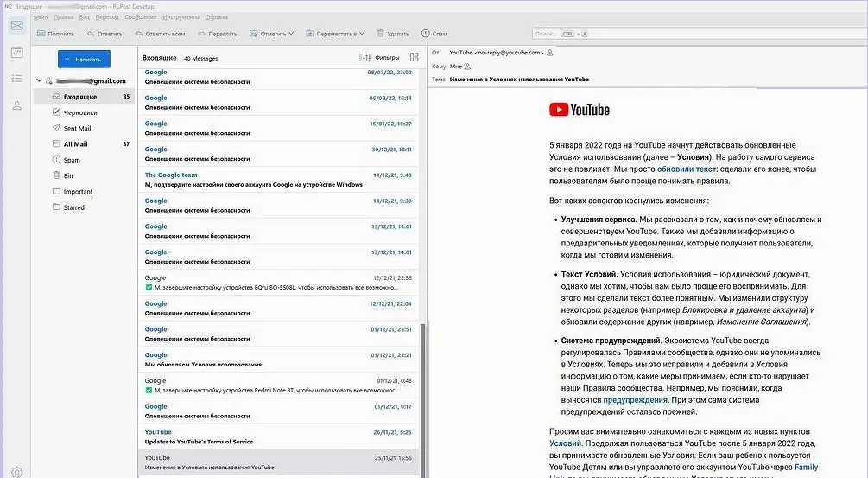Click Получить to fetch new mail
The height and width of the screenshot is (478, 868).
click(55, 34)
